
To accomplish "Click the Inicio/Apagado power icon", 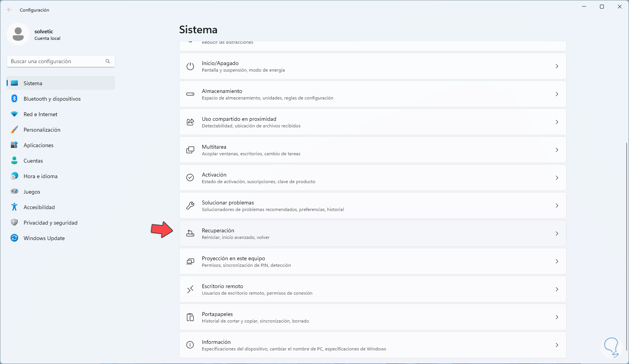I will pos(190,66).
